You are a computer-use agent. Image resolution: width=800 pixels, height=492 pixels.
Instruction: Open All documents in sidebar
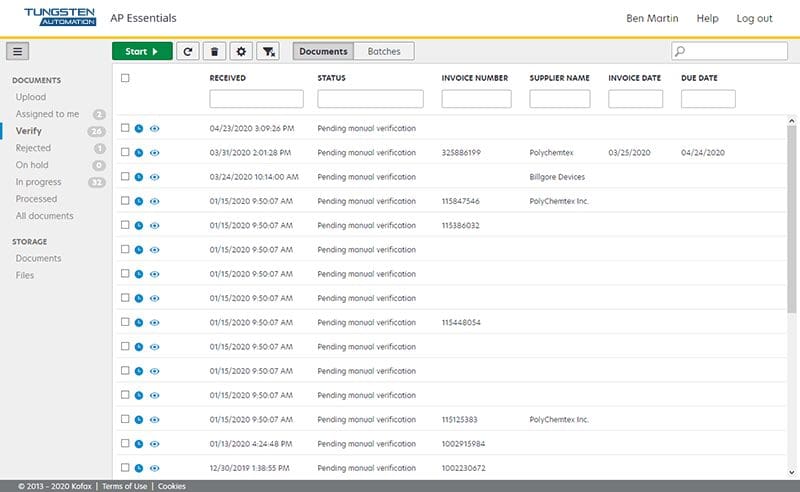pyautogui.click(x=44, y=216)
